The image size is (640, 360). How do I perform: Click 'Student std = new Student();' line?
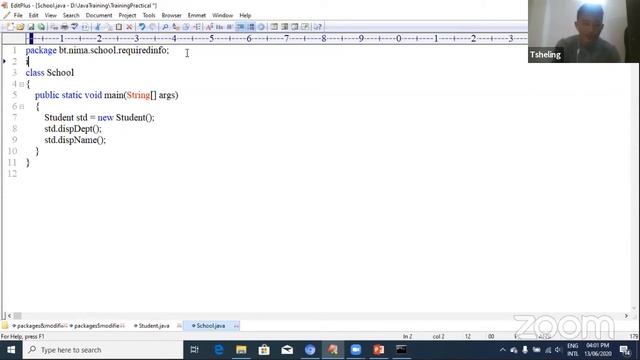(100, 118)
